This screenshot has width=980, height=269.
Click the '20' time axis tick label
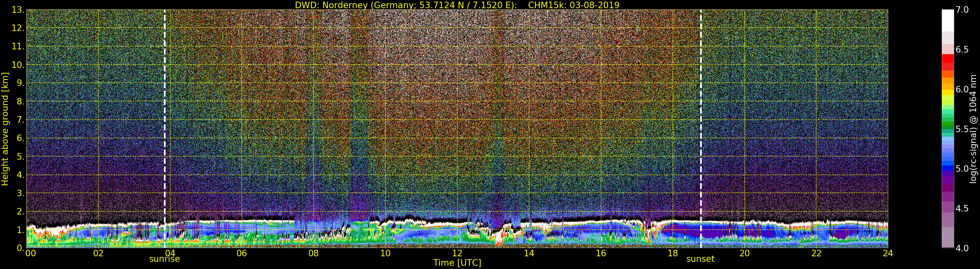pos(745,253)
